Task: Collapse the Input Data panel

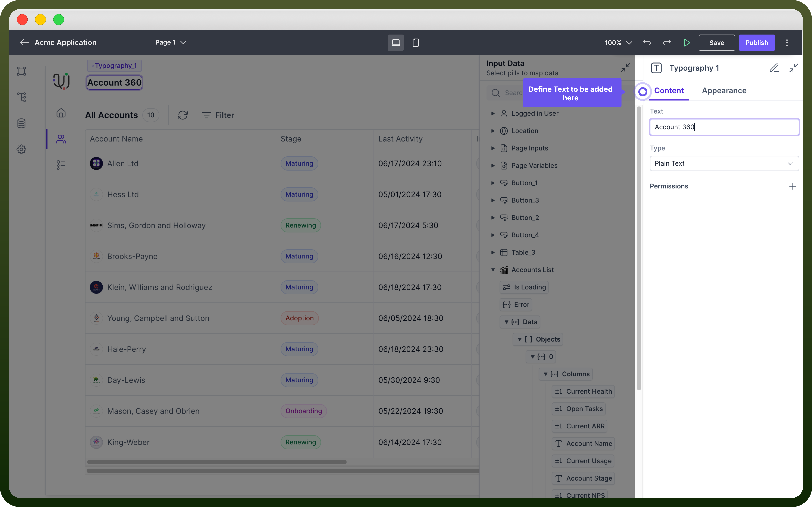Action: [625, 68]
